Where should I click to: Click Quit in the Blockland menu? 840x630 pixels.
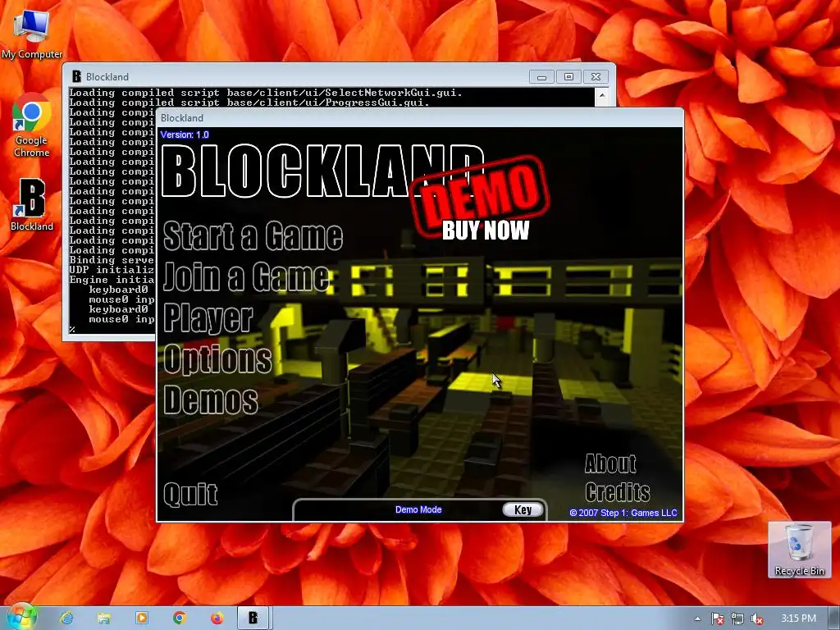coord(190,494)
